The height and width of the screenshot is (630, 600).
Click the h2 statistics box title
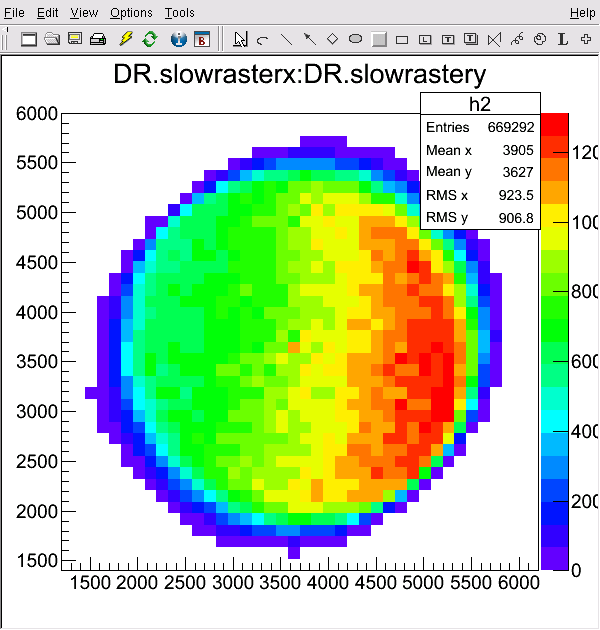coord(480,104)
